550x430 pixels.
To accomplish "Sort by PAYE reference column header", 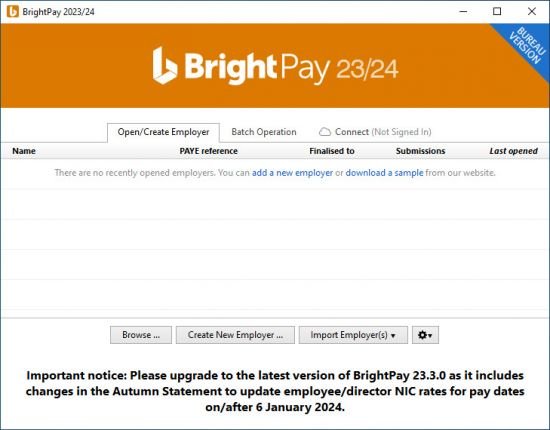I will (x=208, y=151).
